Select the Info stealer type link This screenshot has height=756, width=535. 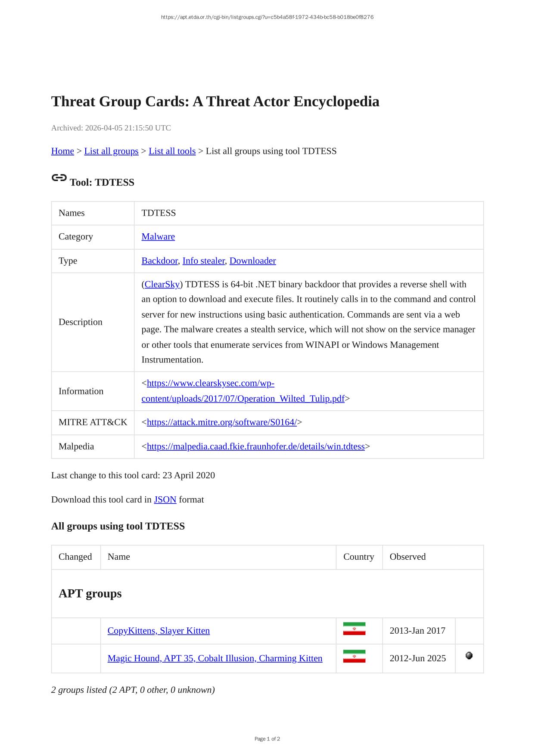(203, 261)
